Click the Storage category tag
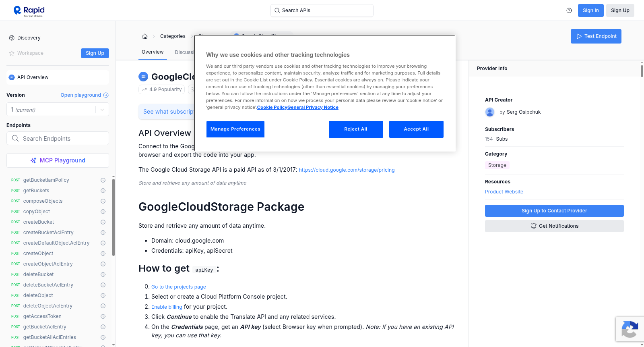This screenshot has width=644, height=347. (497, 165)
